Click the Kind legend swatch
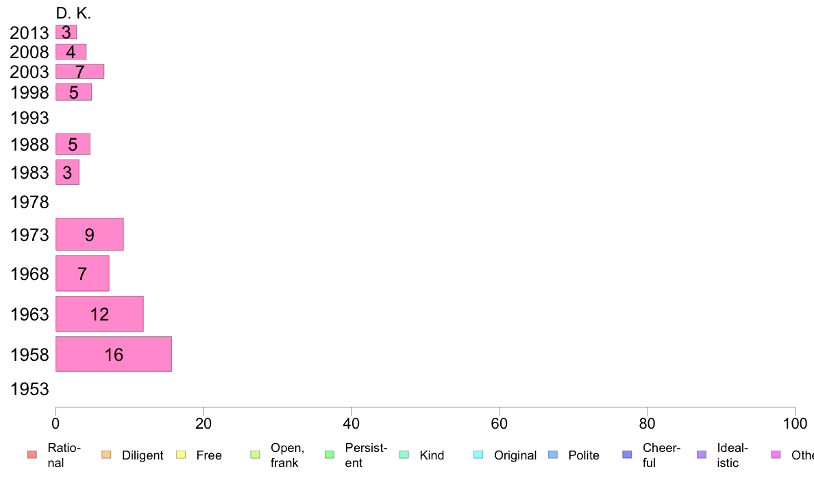Viewport: 814px width, 504px height. [x=404, y=455]
